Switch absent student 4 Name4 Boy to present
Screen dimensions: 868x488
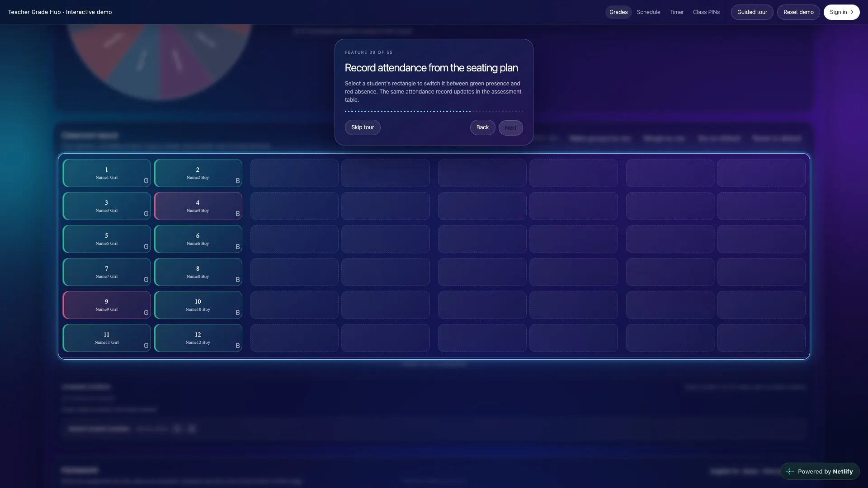[198, 206]
